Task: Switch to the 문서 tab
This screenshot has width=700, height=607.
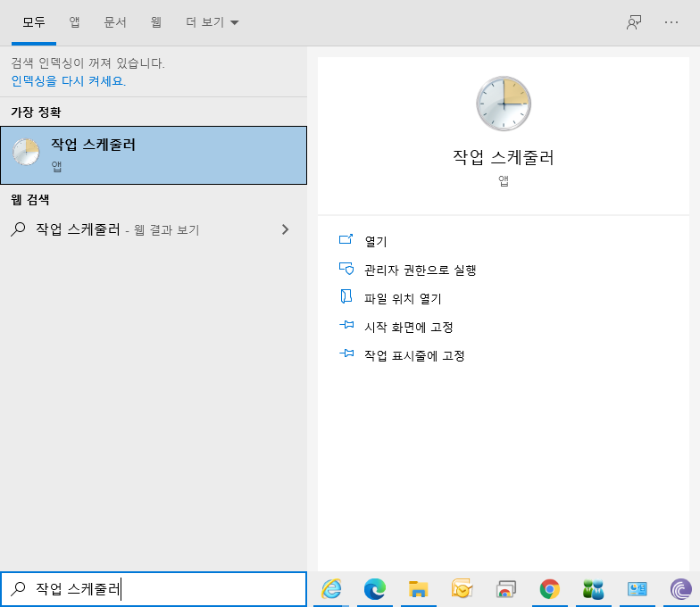Action: pos(115,22)
